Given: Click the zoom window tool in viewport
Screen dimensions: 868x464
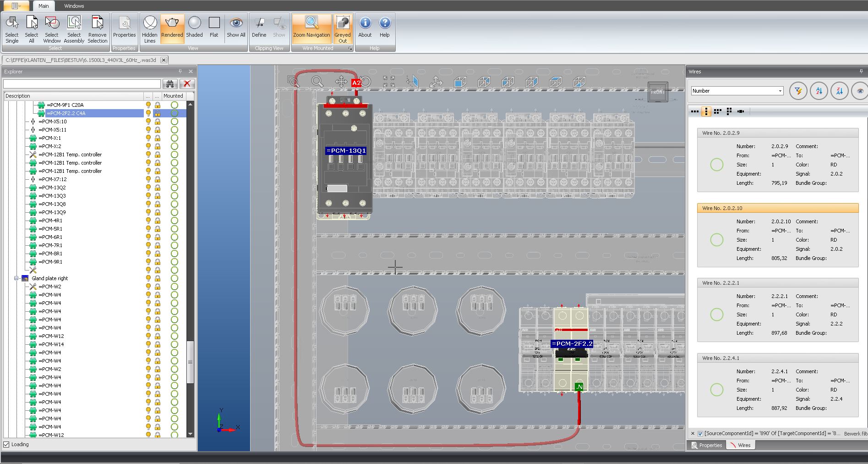Looking at the screenshot, I should tap(293, 82).
